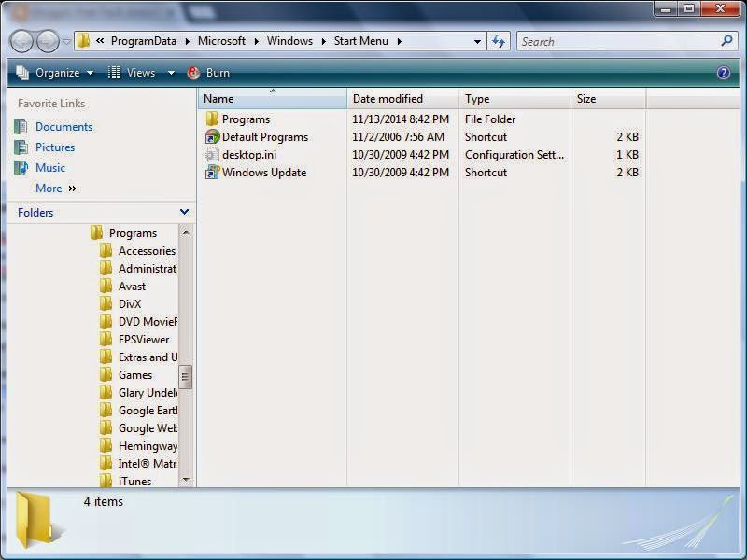Open the Views dropdown arrow
Image resolution: width=747 pixels, height=560 pixels.
coord(171,72)
